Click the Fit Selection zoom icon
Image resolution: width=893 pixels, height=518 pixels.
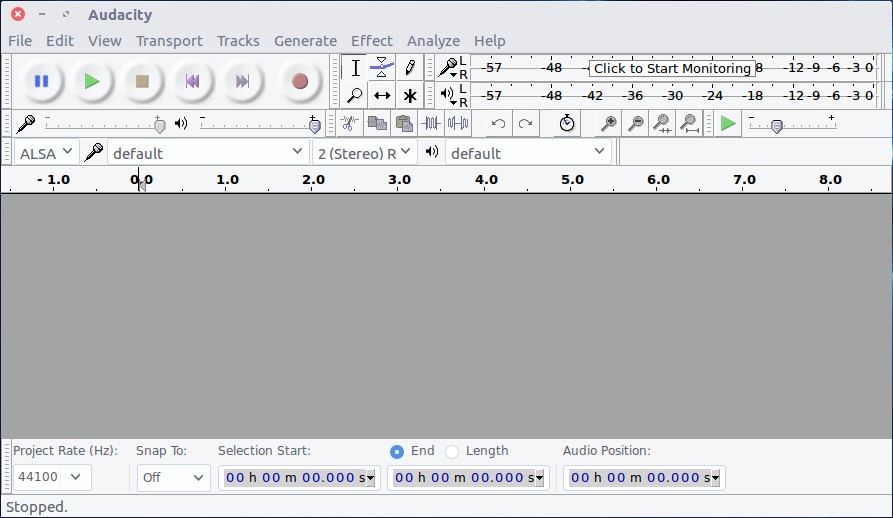[x=662, y=124]
